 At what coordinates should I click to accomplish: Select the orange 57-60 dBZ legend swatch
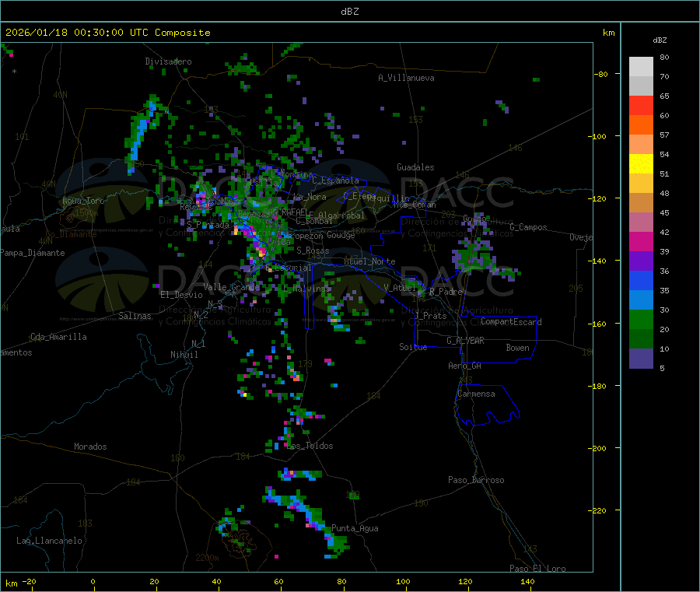coord(641,125)
